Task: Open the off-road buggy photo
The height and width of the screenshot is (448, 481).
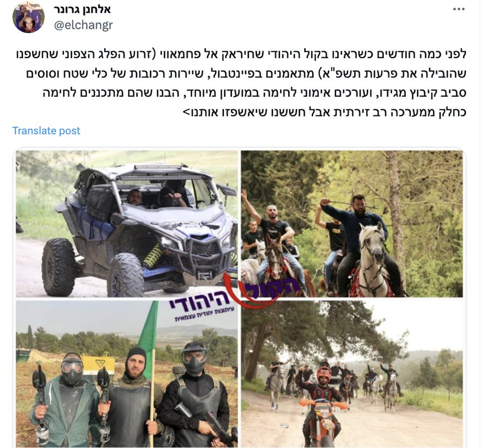Action: (x=127, y=223)
